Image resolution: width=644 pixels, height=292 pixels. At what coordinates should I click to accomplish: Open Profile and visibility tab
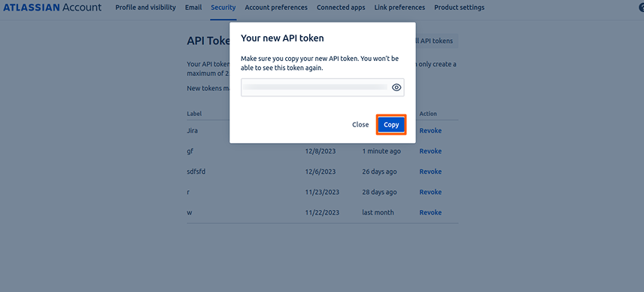145,8
